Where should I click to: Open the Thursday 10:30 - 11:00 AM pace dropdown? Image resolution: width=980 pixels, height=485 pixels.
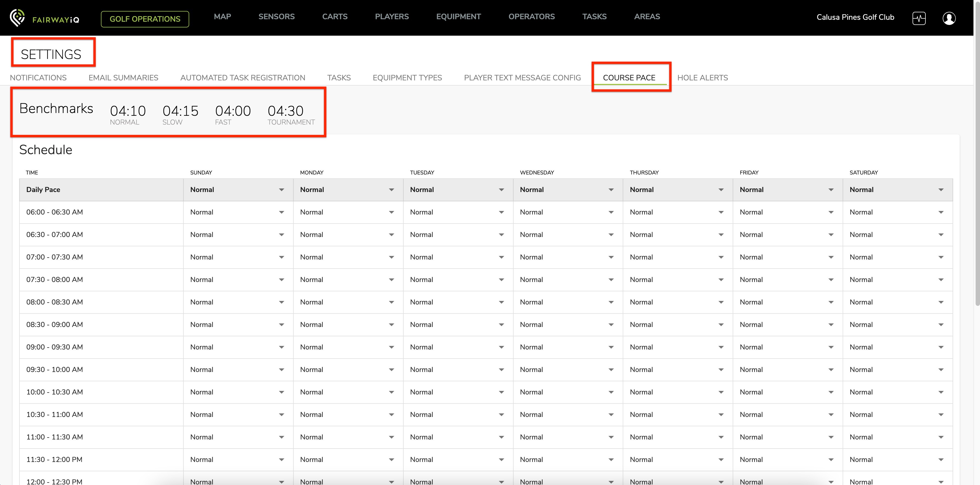point(678,414)
